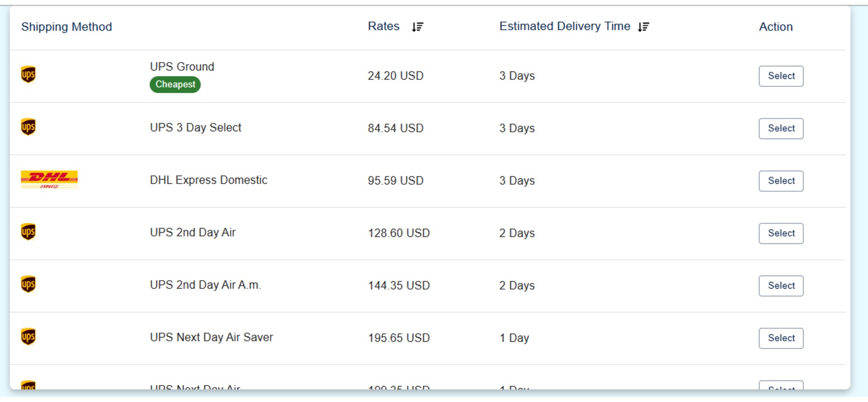
Task: Click the UPS logo beside UPS Ground
Action: [28, 74]
